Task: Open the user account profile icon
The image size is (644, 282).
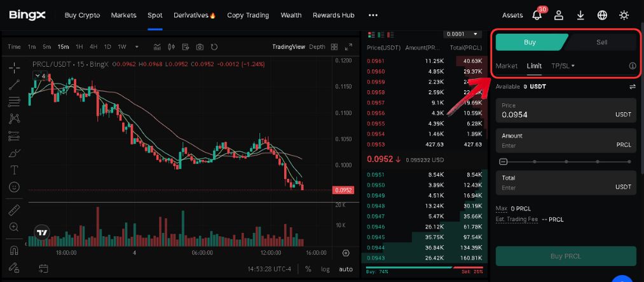Action: [x=559, y=15]
